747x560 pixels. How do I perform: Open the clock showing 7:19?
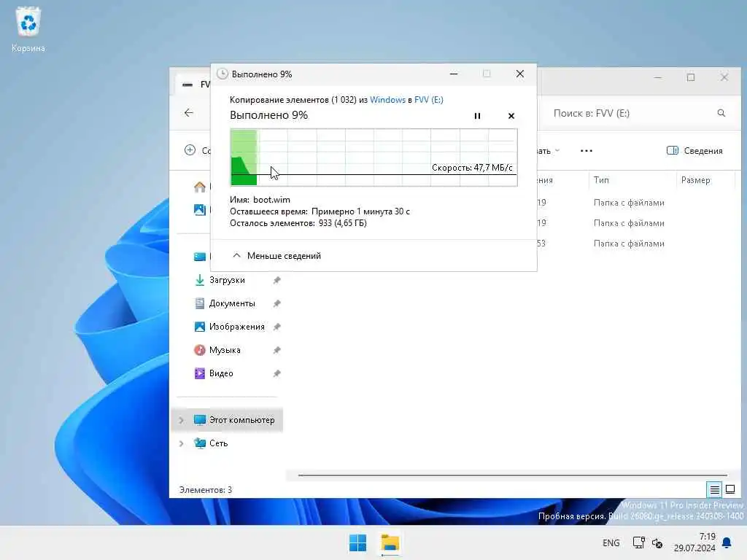coord(694,542)
